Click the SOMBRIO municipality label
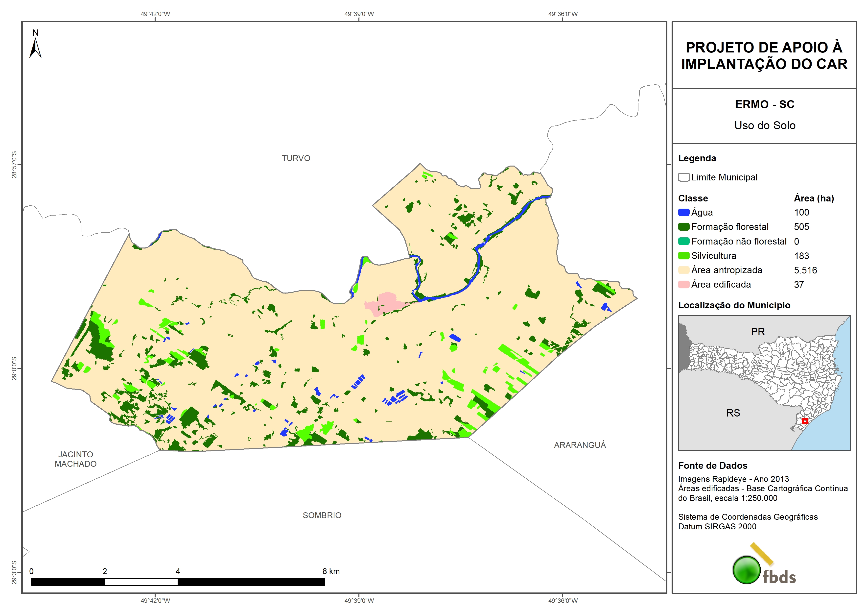 coord(322,515)
